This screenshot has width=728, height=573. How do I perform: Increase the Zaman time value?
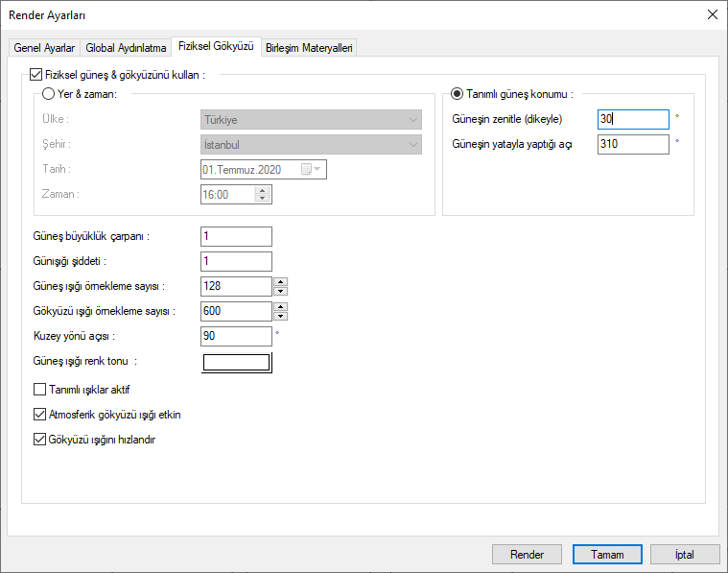pos(263,189)
